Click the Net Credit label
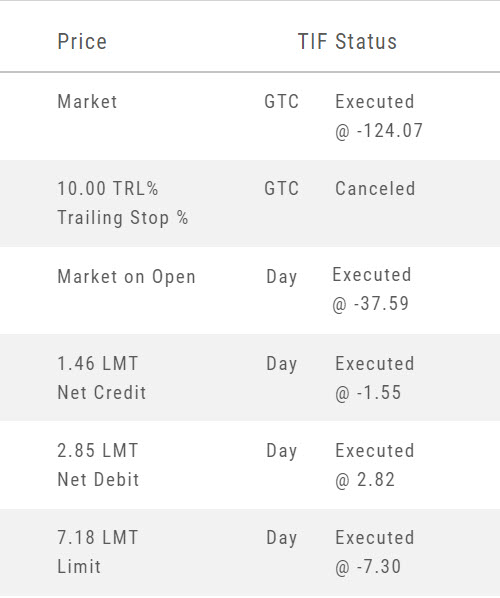Viewport: 500px width, 598px height. click(x=102, y=392)
